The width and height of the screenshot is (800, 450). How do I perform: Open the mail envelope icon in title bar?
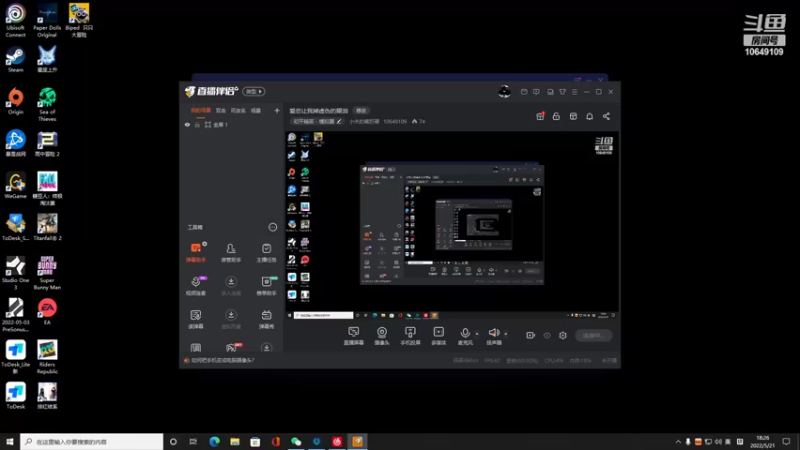524,92
